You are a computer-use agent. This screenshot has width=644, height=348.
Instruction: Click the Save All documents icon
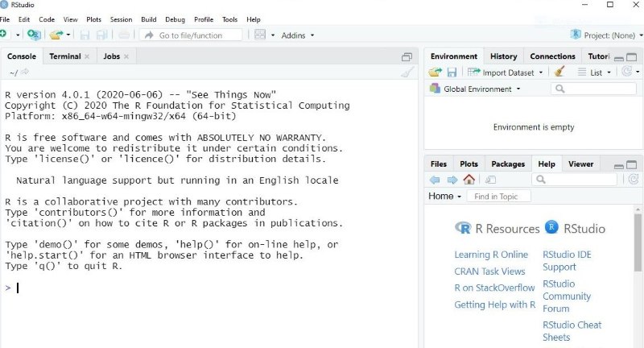point(101,35)
